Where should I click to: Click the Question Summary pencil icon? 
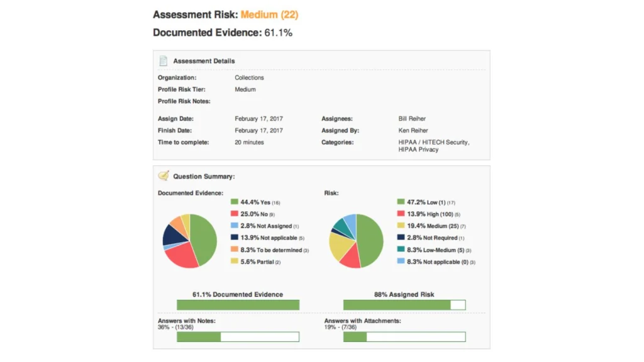163,176
